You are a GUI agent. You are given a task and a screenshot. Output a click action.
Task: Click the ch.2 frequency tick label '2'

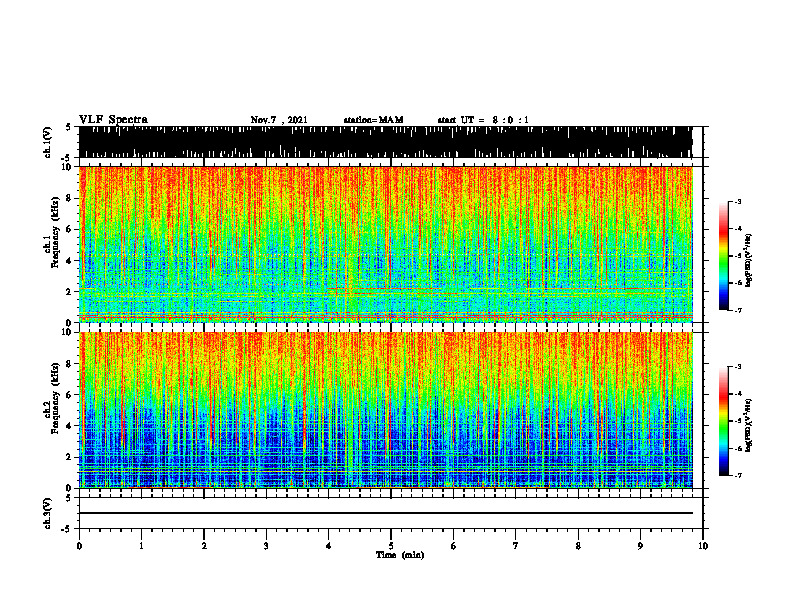[70, 457]
